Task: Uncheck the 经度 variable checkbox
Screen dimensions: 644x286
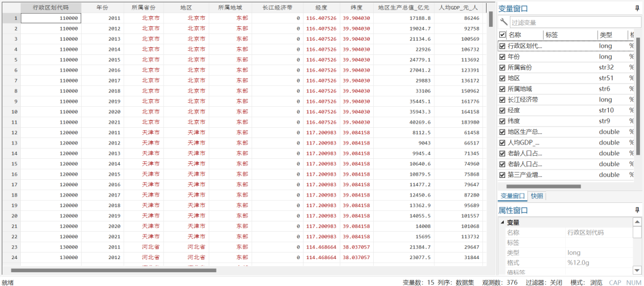Action: tap(502, 110)
